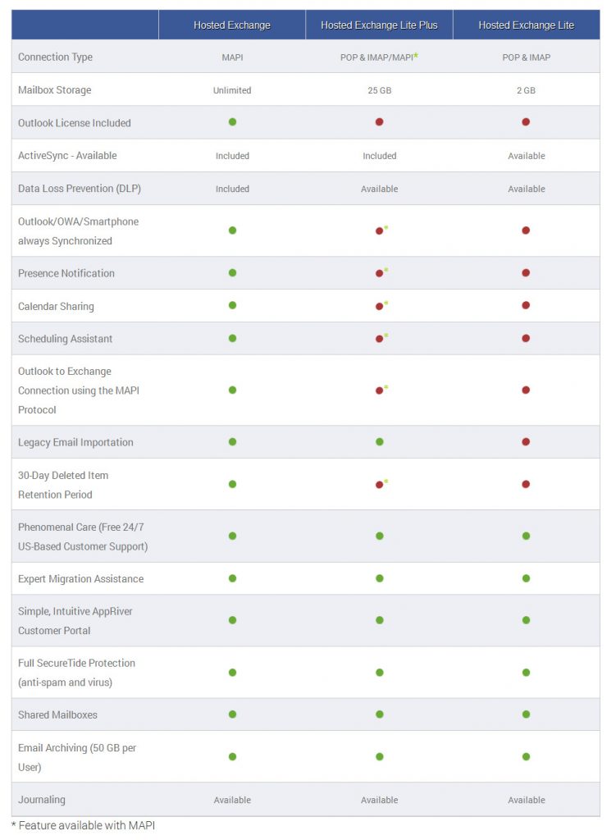Click green dot for Legacy Email Importation Lite Plus

(379, 442)
